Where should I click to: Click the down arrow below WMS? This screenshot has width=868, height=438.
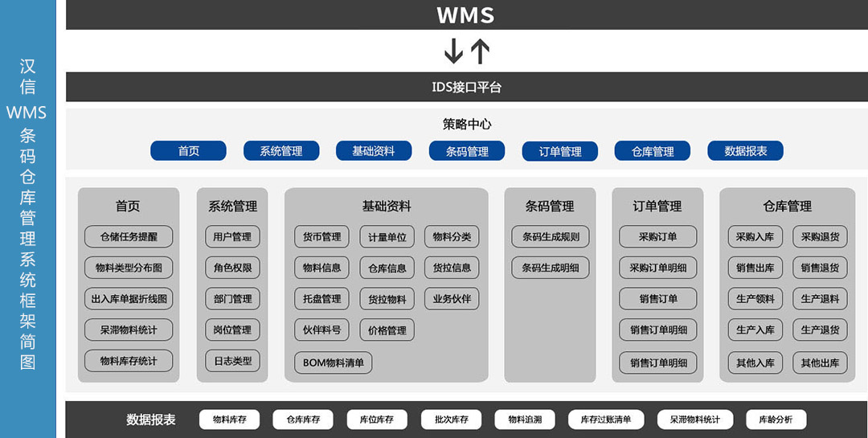[x=453, y=51]
